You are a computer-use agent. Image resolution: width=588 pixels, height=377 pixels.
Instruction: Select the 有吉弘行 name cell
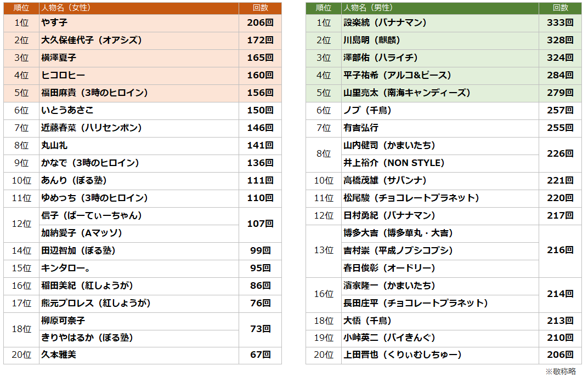(x=439, y=128)
